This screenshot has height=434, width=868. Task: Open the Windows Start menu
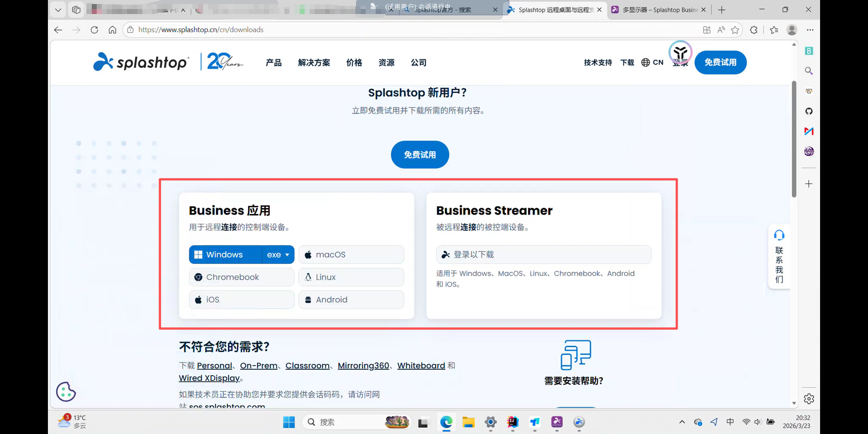tap(289, 422)
